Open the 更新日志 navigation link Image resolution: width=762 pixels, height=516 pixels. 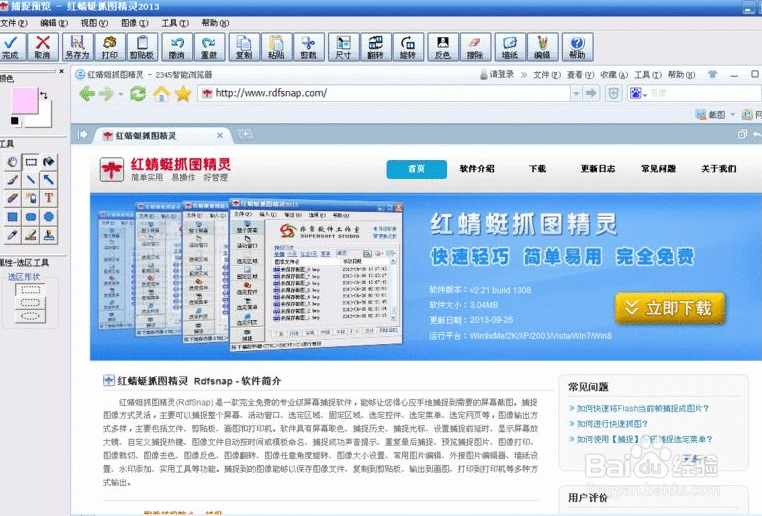(x=598, y=169)
